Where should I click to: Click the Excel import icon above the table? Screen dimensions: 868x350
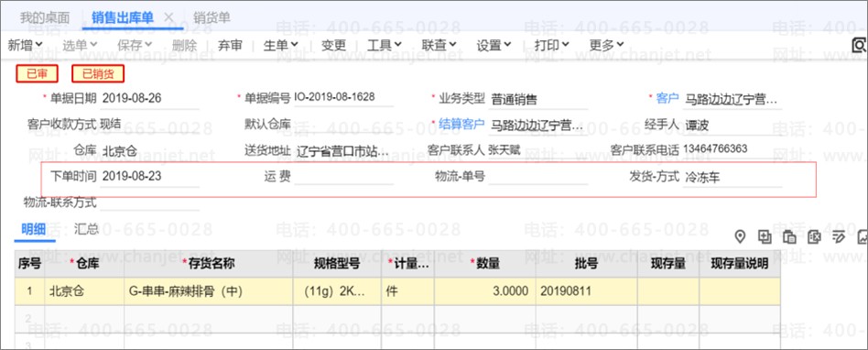pyautogui.click(x=814, y=237)
